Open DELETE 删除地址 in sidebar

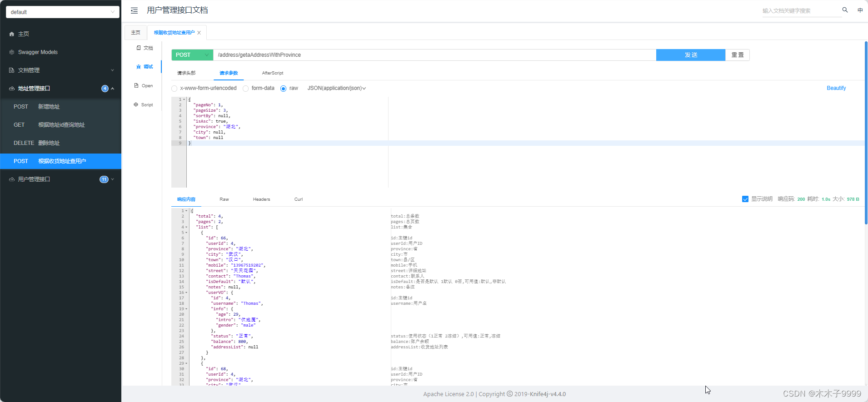tap(61, 143)
